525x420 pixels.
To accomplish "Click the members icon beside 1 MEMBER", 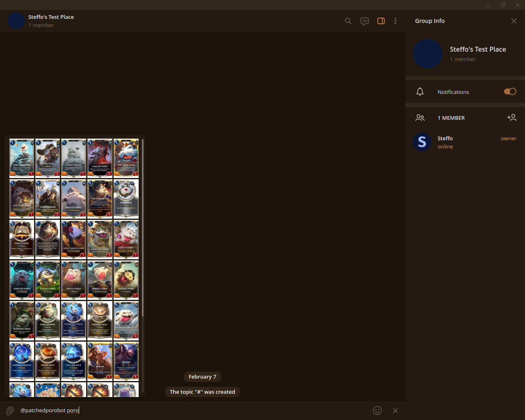I will 420,118.
